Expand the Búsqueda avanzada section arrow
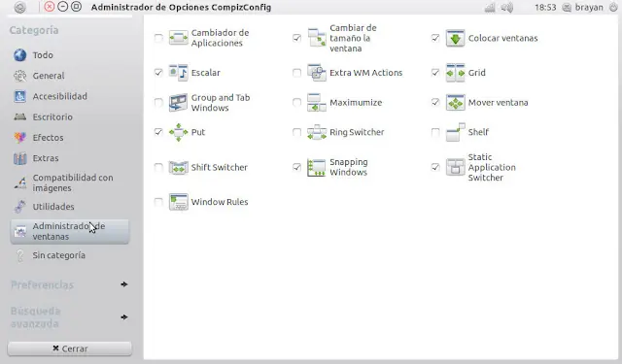The width and height of the screenshot is (622, 364). [x=124, y=317]
